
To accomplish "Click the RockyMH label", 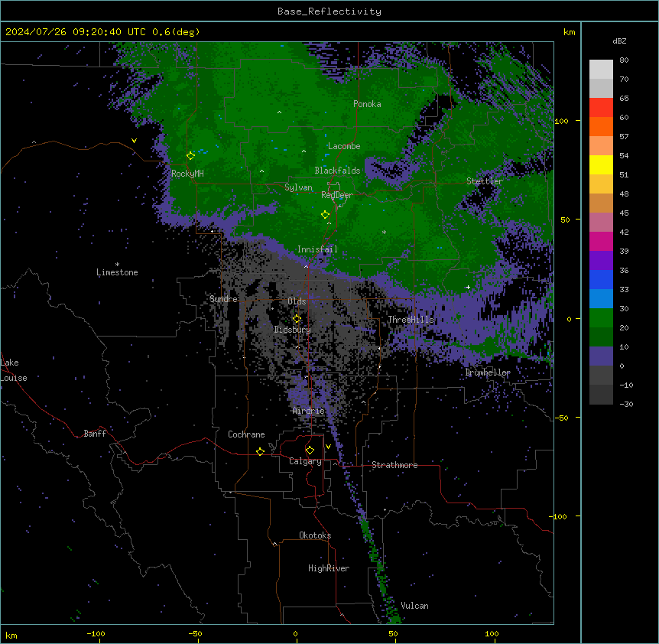I will click(187, 174).
